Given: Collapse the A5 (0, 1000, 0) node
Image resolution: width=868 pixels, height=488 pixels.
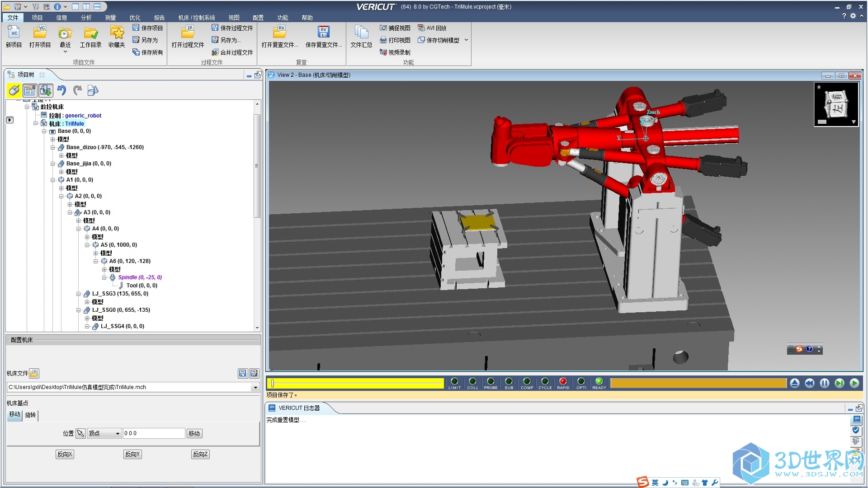Looking at the screenshot, I should (x=87, y=245).
